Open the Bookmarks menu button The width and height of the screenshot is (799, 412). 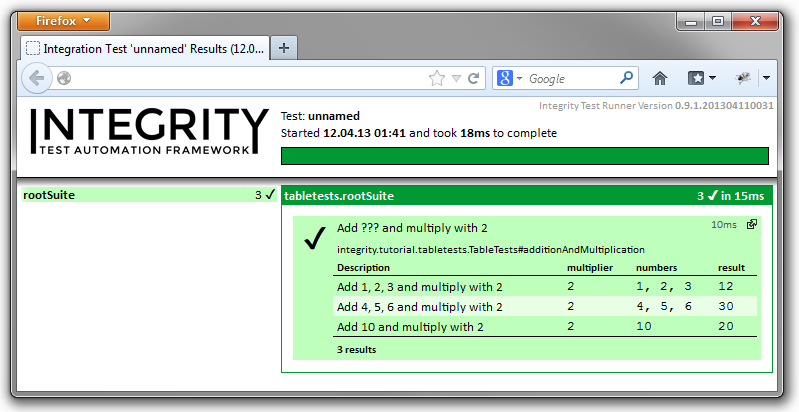(x=701, y=78)
